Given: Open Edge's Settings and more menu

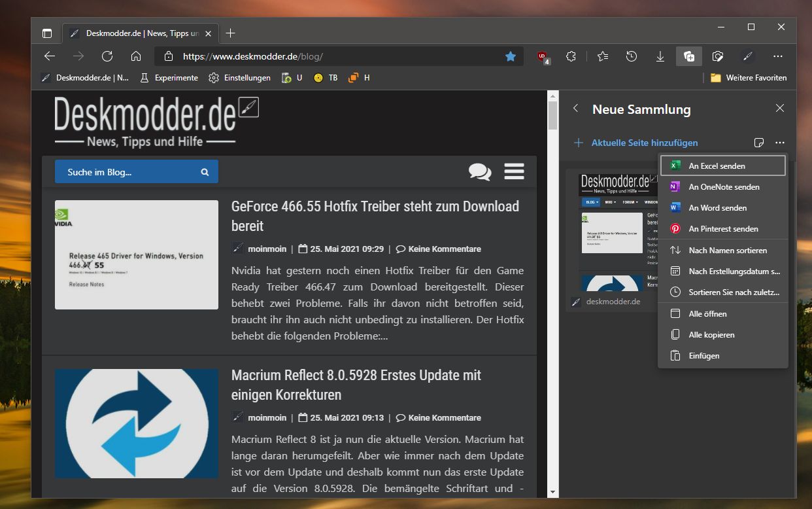Looking at the screenshot, I should [x=777, y=56].
